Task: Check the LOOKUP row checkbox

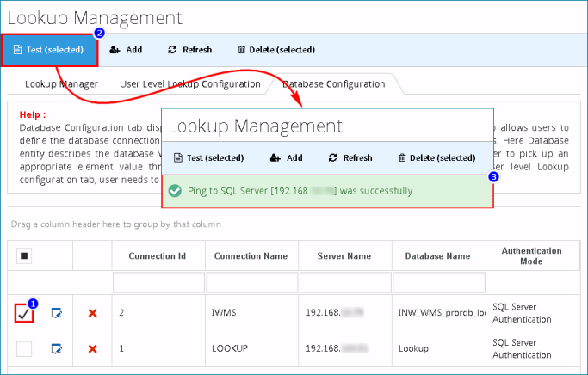Action: point(24,349)
